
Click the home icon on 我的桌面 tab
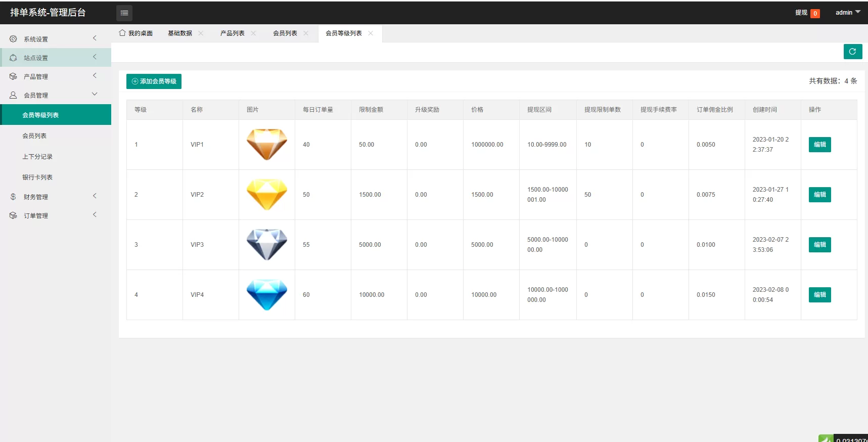click(122, 33)
